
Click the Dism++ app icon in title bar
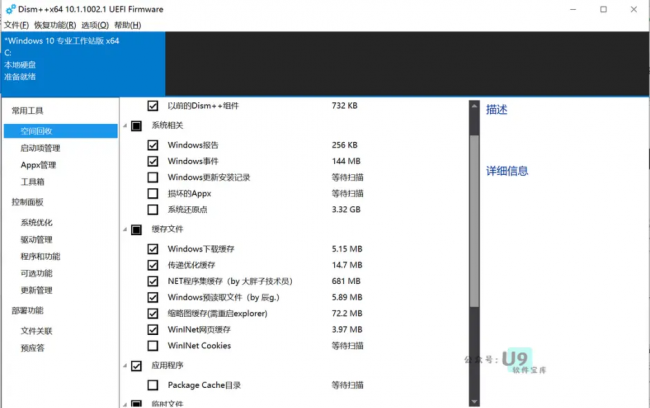[x=10, y=9]
